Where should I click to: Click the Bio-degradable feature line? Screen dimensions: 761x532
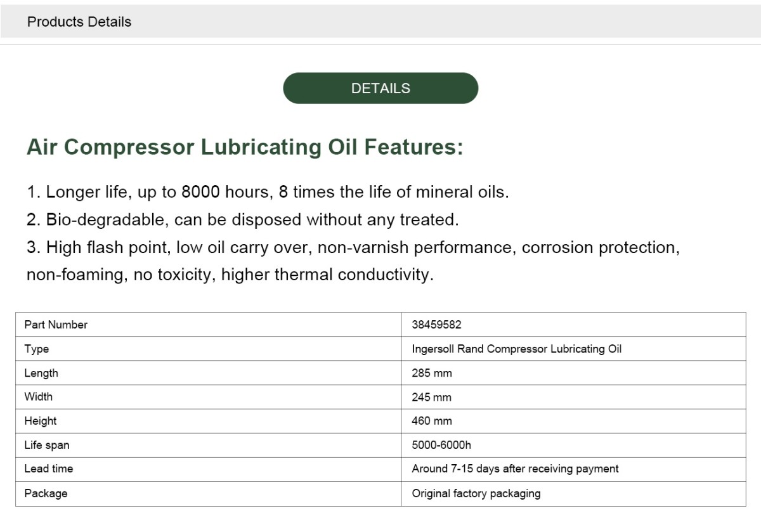242,220
